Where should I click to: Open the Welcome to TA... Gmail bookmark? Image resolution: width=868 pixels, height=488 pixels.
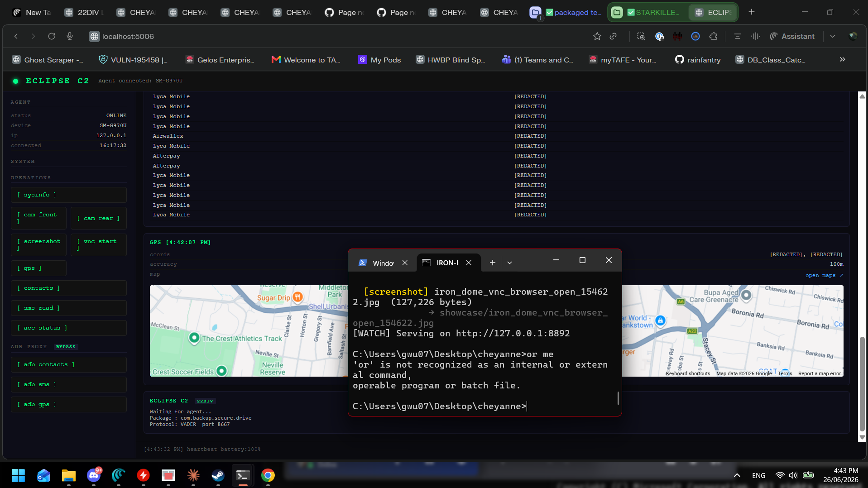[306, 60]
